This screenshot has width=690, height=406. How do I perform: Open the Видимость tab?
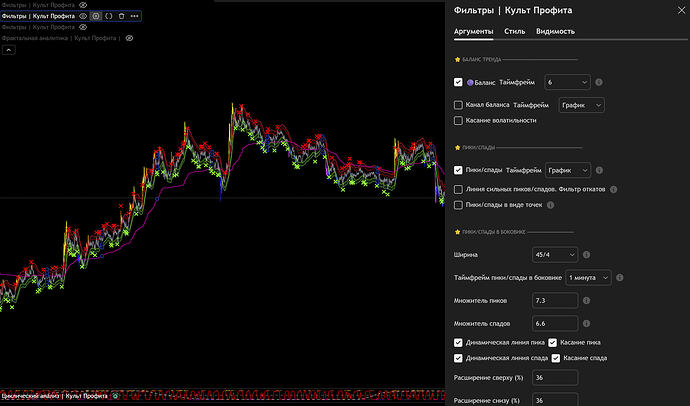[555, 31]
